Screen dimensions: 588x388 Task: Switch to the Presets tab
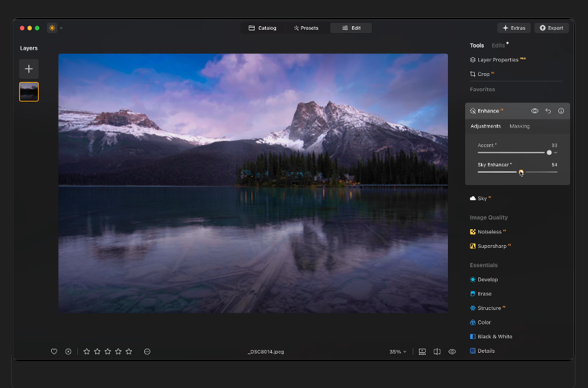pos(306,28)
